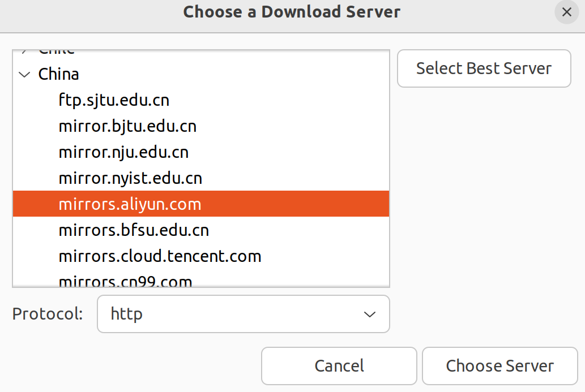
Task: Expand the partially visible country above China
Action: pyautogui.click(x=24, y=51)
